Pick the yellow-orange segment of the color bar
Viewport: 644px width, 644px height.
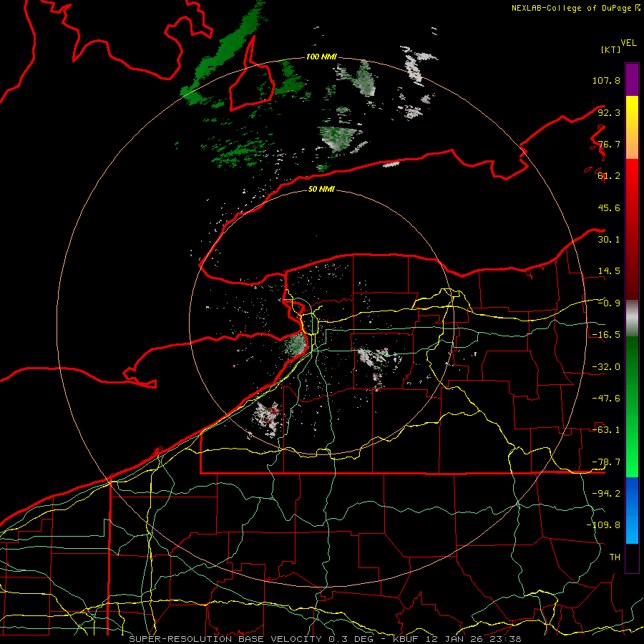632,127
